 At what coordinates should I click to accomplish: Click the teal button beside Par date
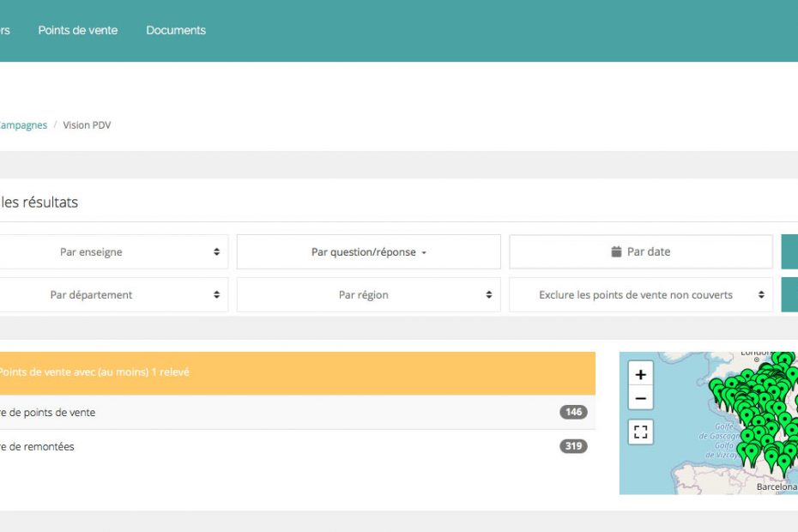(x=789, y=252)
